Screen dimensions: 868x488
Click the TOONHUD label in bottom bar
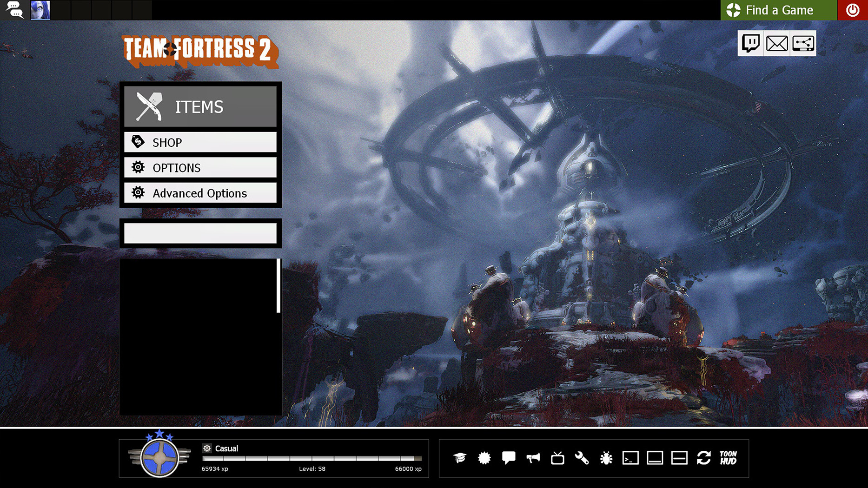pyautogui.click(x=729, y=458)
